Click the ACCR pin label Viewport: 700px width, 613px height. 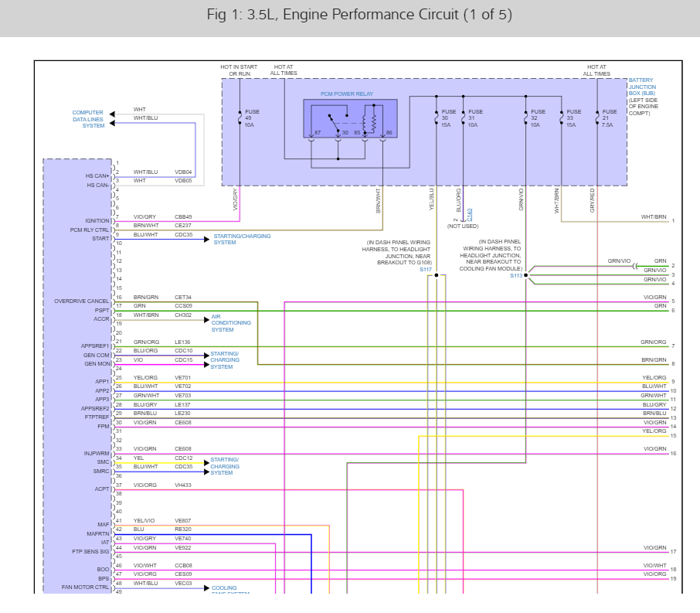101,319
